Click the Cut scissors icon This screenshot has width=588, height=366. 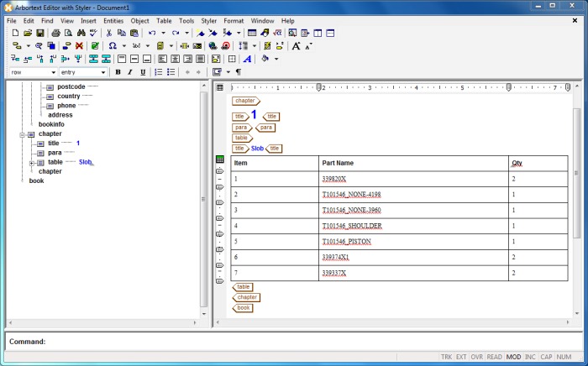pyautogui.click(x=109, y=33)
